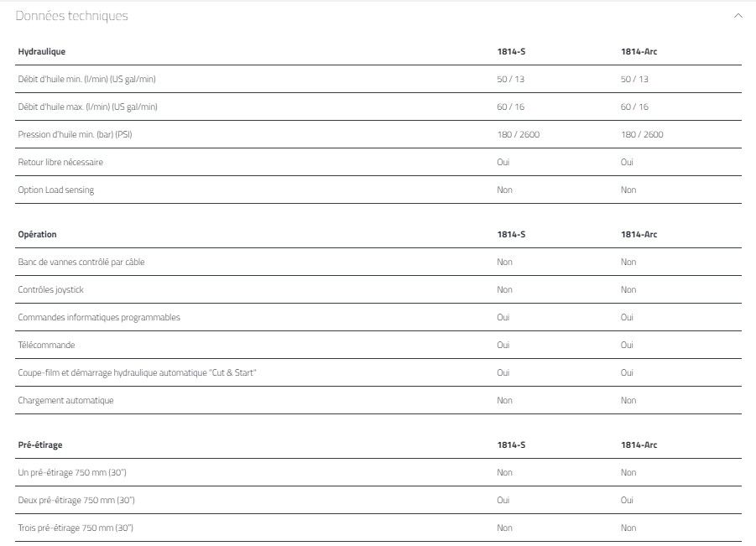Image resolution: width=756 pixels, height=546 pixels.
Task: Click the Débit d'huile max. row label
Action: (x=87, y=107)
